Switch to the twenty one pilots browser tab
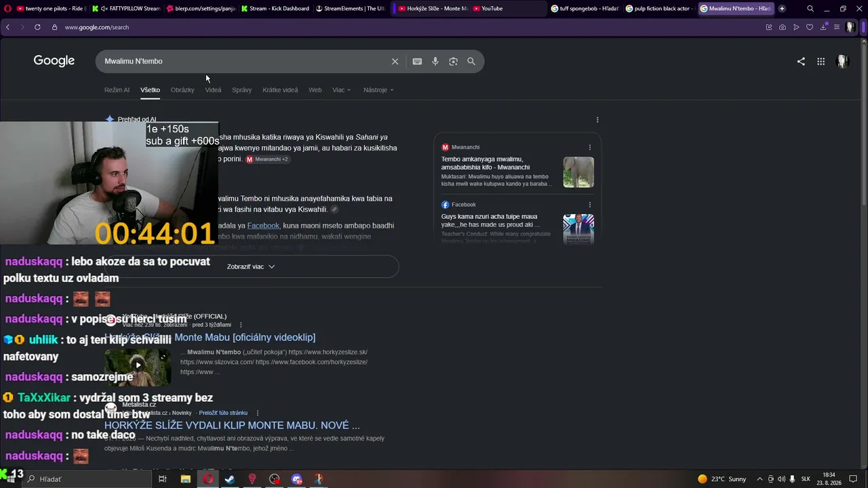868x488 pixels. 50,9
